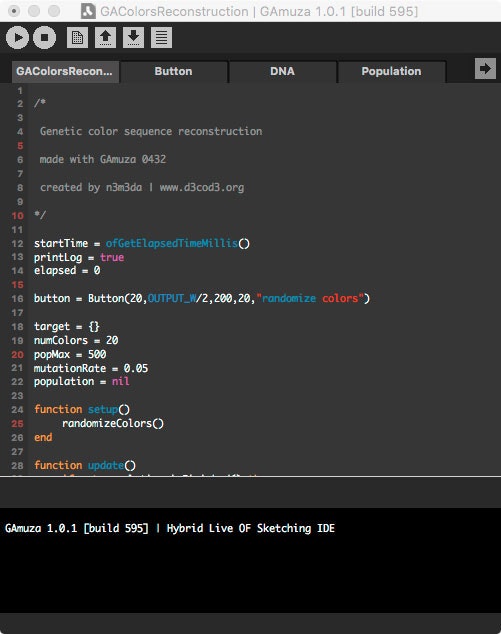Click the text lines toolbar icon
501x634 pixels.
161,38
